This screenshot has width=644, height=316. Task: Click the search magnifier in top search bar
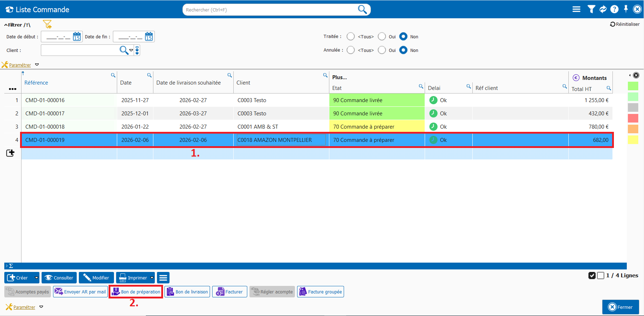tap(362, 10)
